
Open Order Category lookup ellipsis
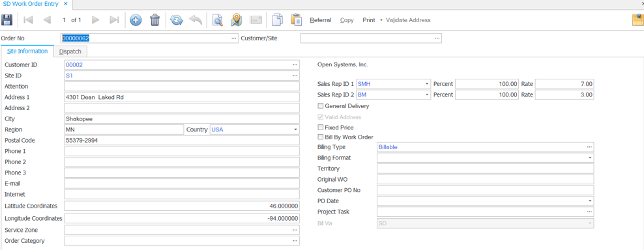coord(295,241)
